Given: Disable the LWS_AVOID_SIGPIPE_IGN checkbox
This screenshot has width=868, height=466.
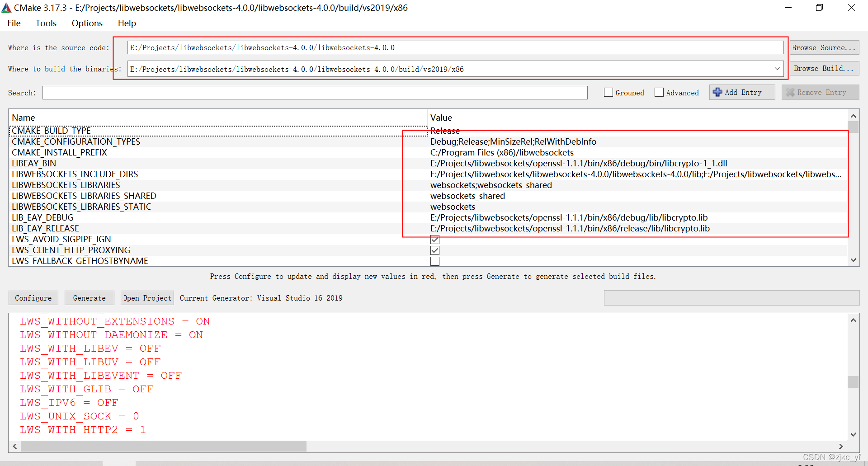Looking at the screenshot, I should click(435, 239).
